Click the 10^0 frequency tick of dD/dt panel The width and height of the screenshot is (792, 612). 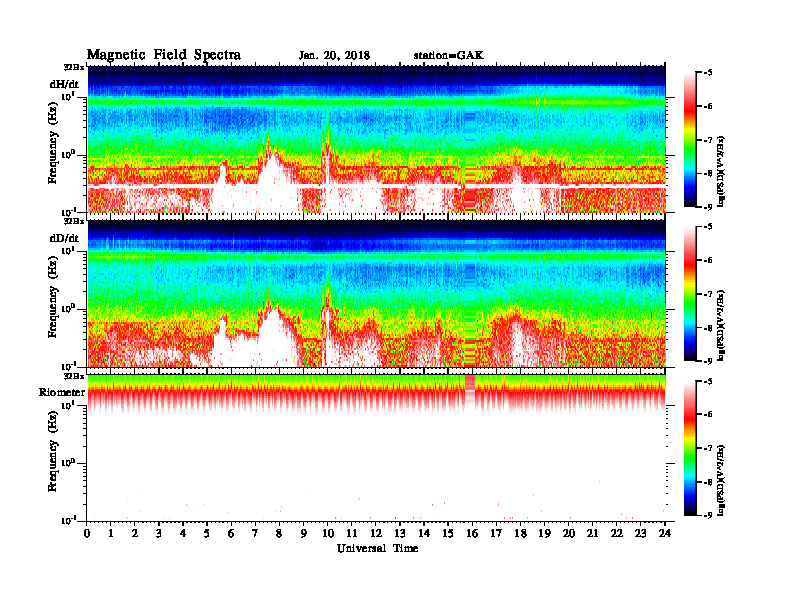pos(68,309)
